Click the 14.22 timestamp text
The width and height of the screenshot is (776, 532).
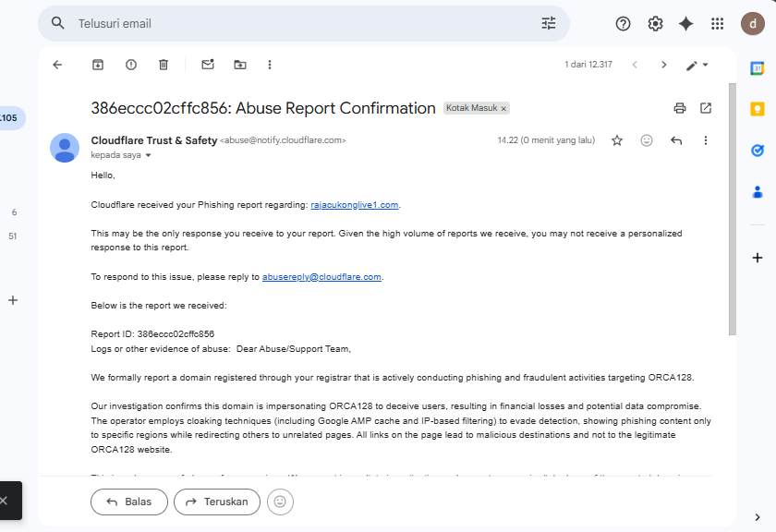[546, 140]
